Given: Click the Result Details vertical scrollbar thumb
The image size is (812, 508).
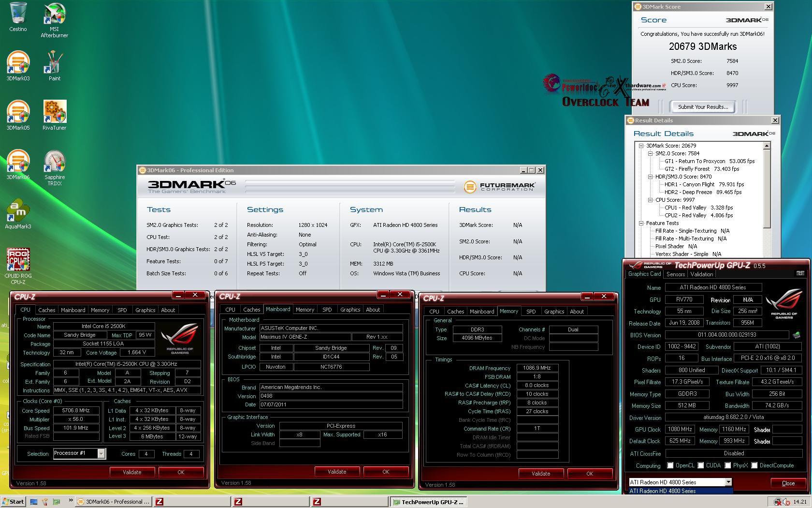Looking at the screenshot, I should click(767, 189).
